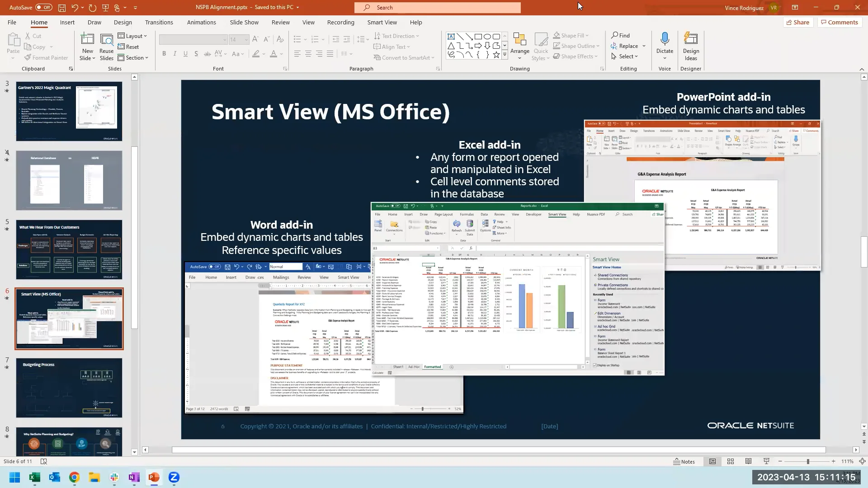Click Find in Editing group
The height and width of the screenshot is (488, 868).
[x=620, y=36]
